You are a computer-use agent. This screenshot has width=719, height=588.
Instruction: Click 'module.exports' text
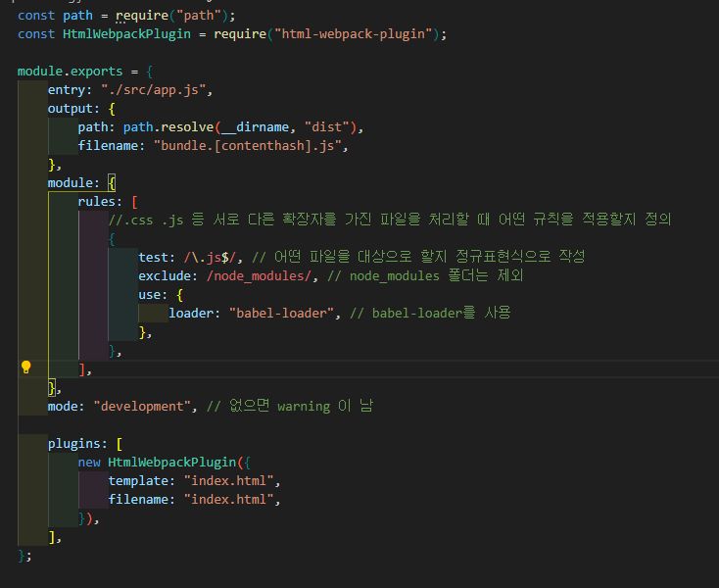click(x=71, y=72)
